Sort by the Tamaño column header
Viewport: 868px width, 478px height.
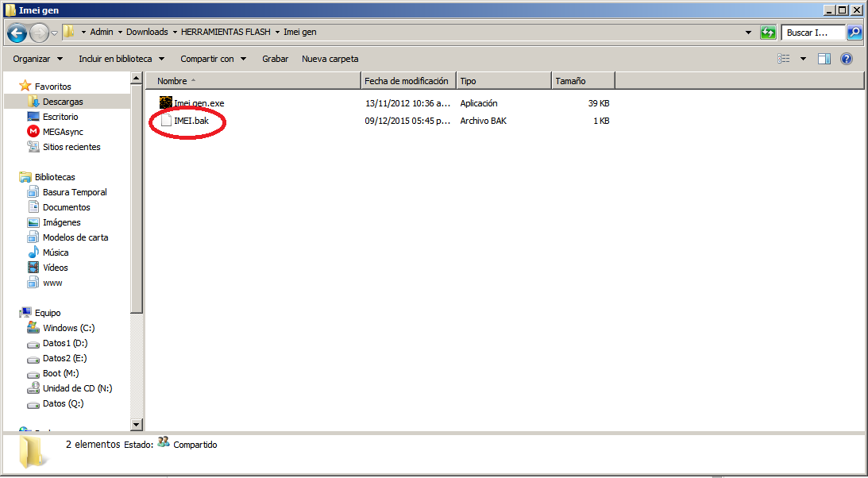[584, 81]
